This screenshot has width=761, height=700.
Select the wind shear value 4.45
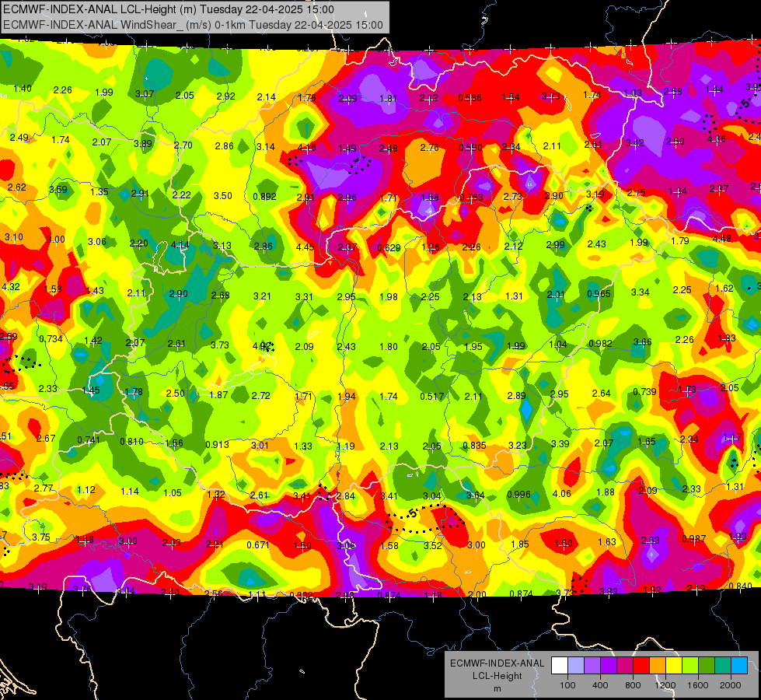pyautogui.click(x=305, y=247)
